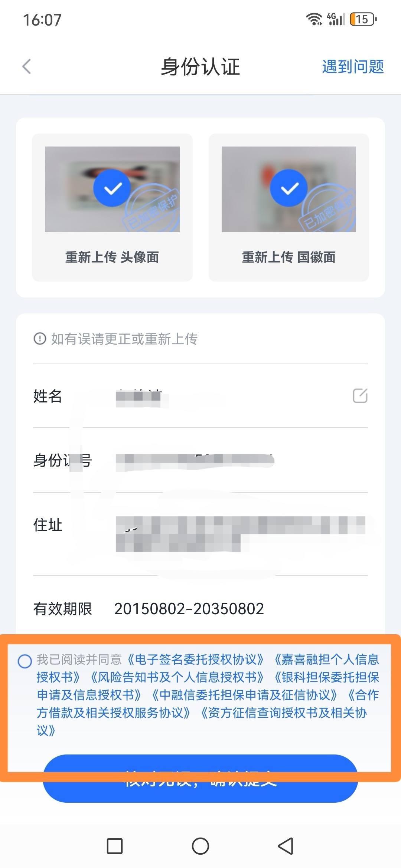Open 《中融信委托担保申请及征信协议》 link

245,695
